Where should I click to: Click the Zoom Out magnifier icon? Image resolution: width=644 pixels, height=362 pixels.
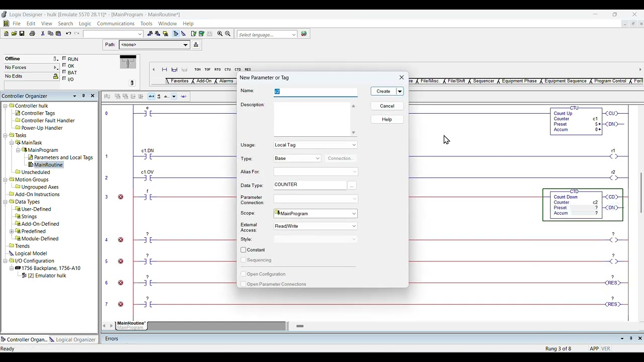228,34
